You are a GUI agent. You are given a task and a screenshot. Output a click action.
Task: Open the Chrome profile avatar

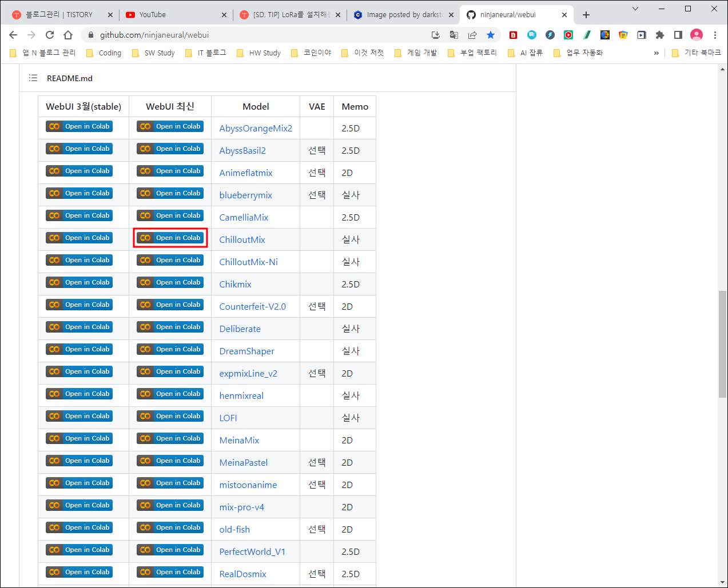coord(697,35)
